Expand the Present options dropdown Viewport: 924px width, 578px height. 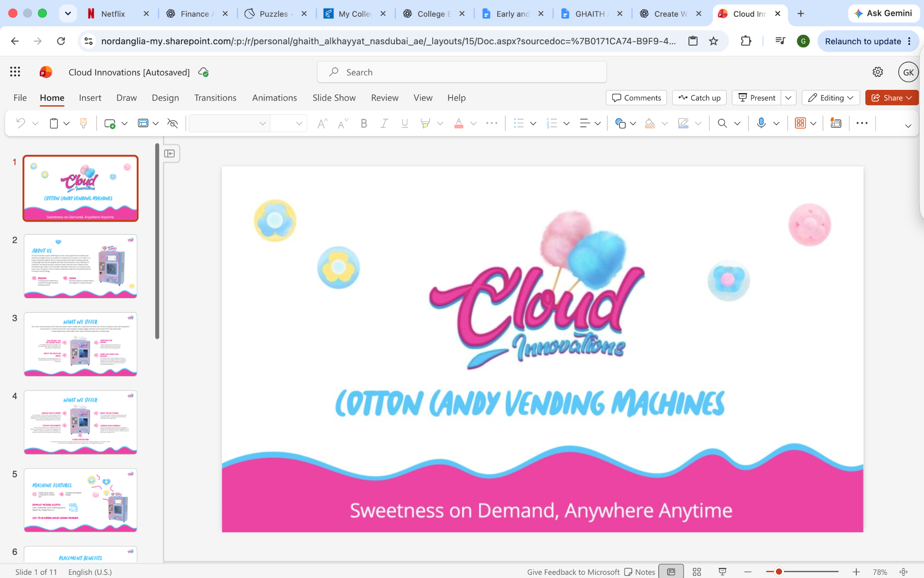coord(788,98)
